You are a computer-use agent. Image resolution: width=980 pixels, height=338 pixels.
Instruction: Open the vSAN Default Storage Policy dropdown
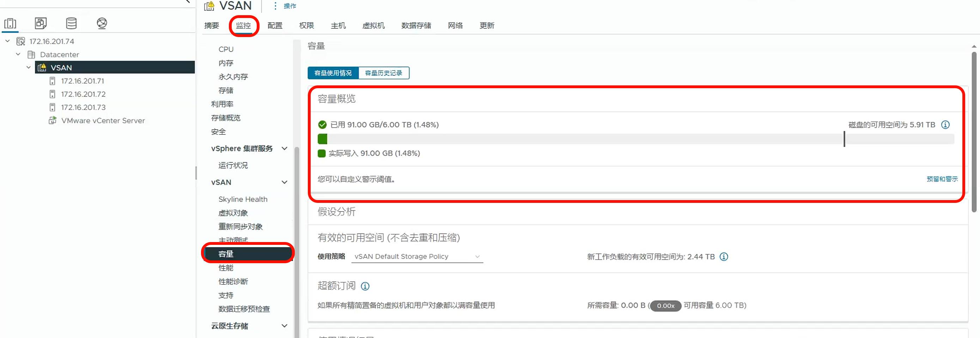pyautogui.click(x=417, y=256)
